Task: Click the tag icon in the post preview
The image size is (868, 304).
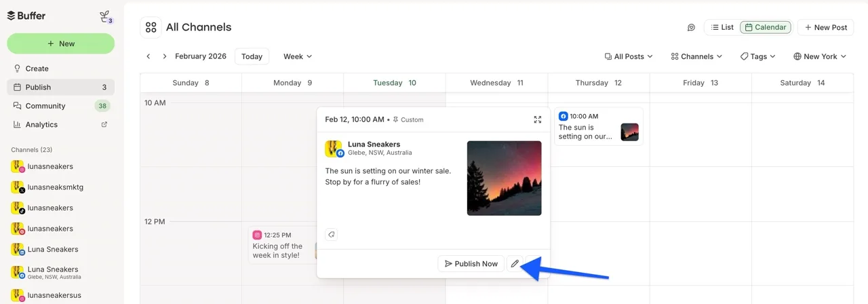Action: tap(331, 234)
